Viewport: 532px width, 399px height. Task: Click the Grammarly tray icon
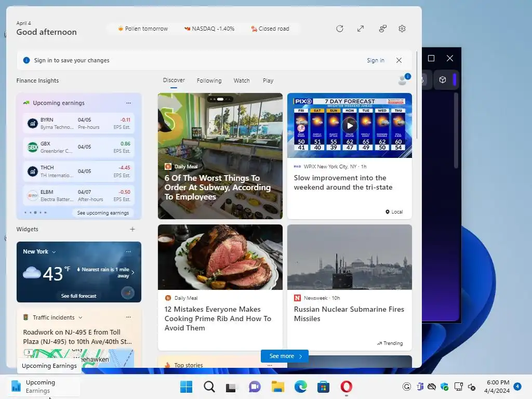(x=407, y=387)
